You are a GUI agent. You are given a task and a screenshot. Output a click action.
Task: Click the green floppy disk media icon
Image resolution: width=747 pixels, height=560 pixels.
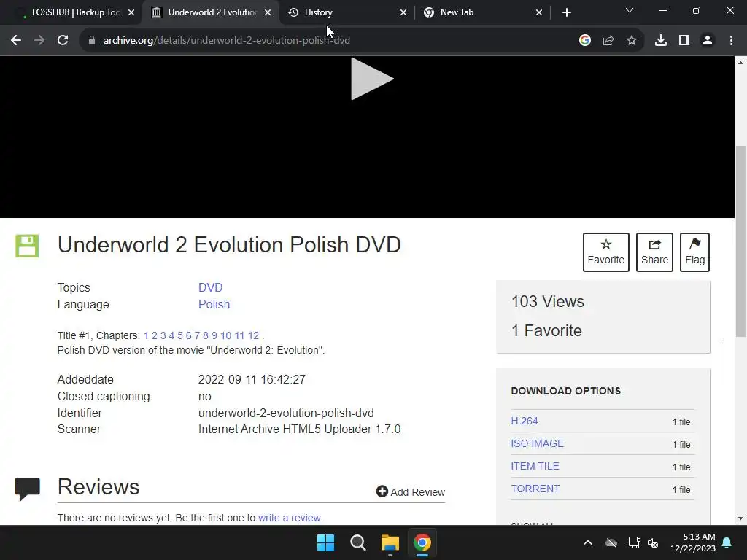(27, 246)
